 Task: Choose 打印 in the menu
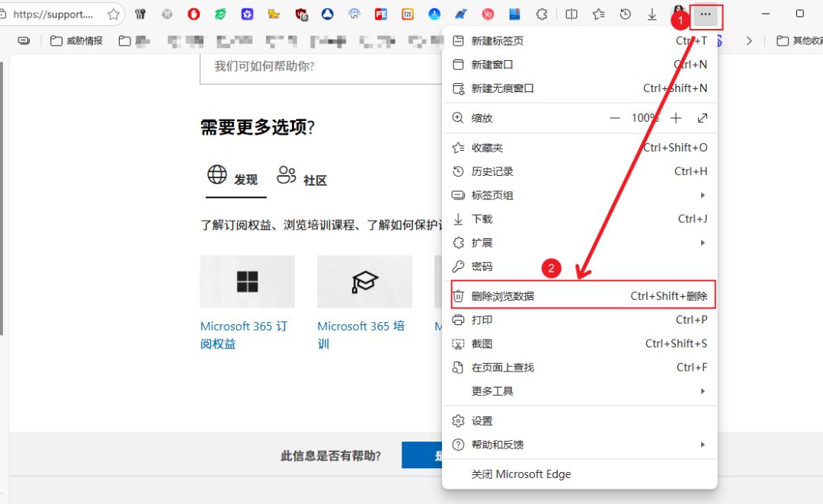[x=579, y=320]
